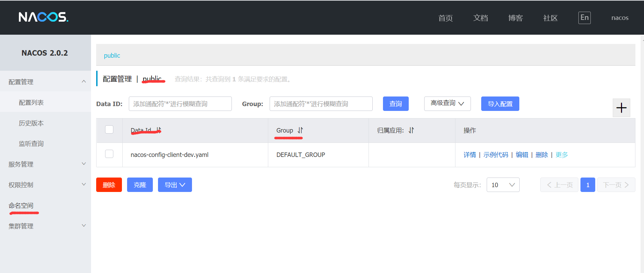Image resolution: width=644 pixels, height=273 pixels.
Task: Click the 删除 link in the config row
Action: click(542, 155)
